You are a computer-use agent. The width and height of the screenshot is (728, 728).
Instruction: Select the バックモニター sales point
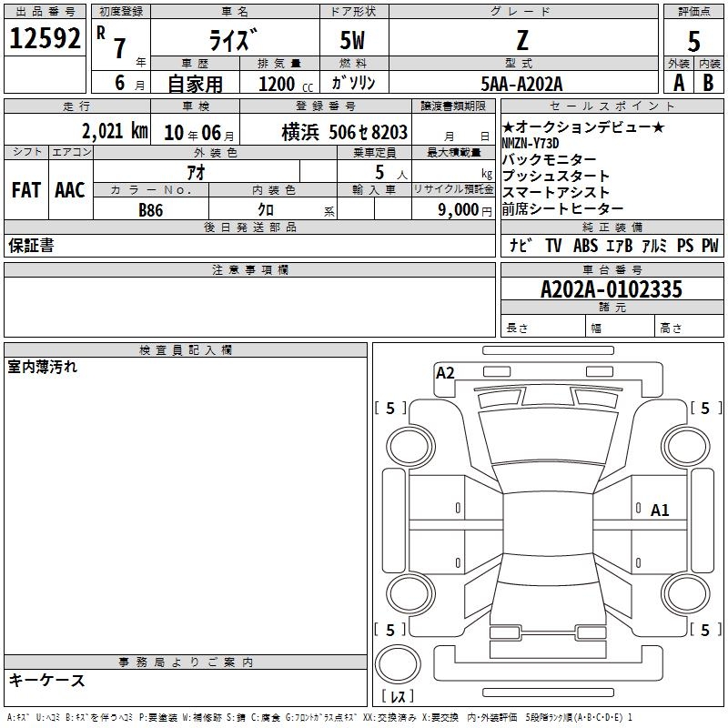tap(550, 159)
